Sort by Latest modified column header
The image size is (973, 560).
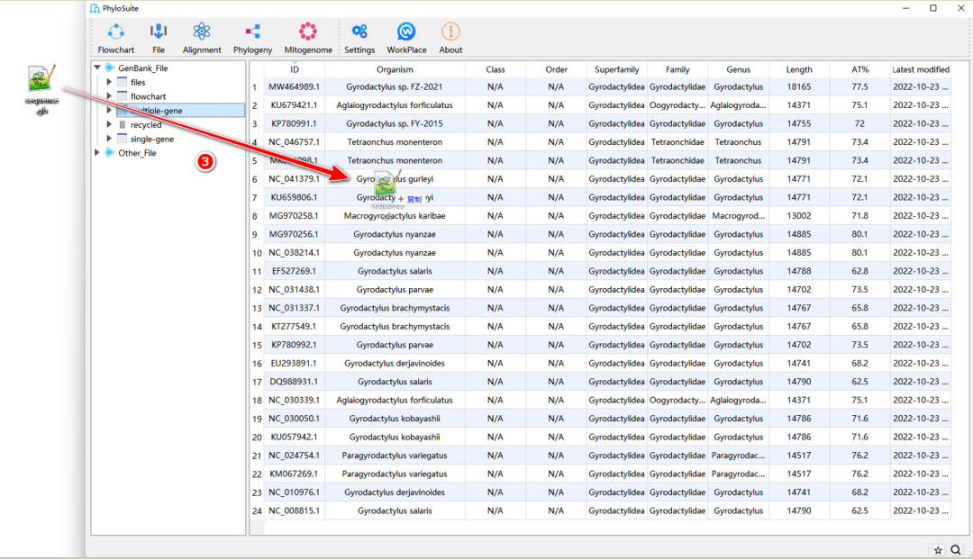(x=921, y=69)
